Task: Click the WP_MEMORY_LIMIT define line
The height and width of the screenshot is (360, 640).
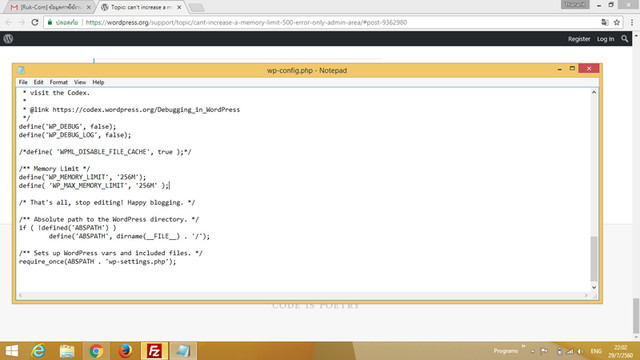Action: [x=82, y=177]
